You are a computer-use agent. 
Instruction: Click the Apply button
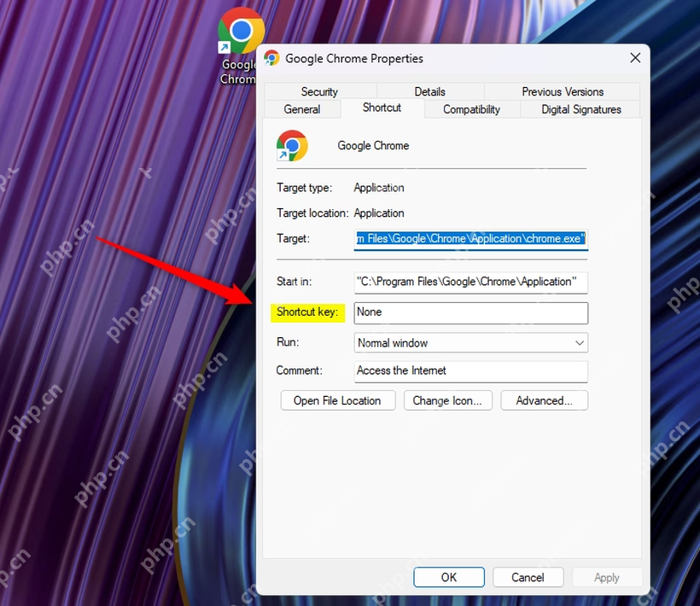(607, 578)
